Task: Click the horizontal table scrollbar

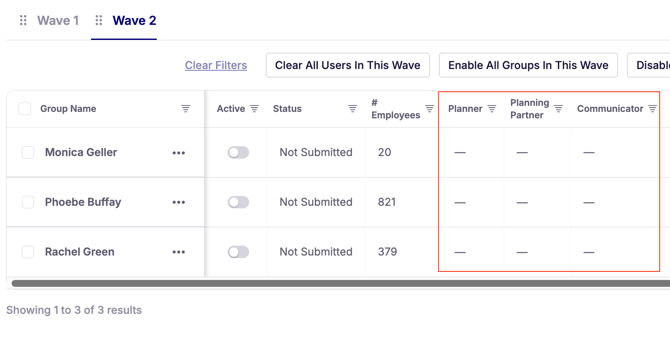Action: [341, 283]
